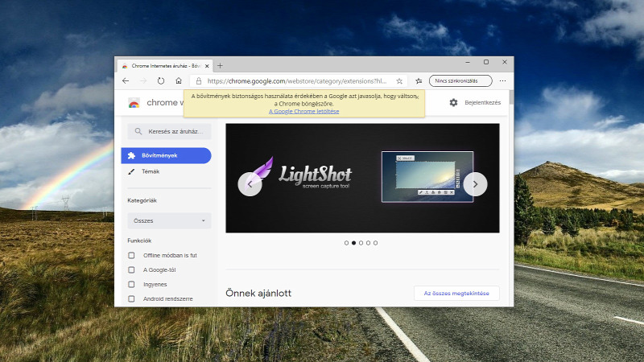Image resolution: width=644 pixels, height=362 pixels.
Task: Click the Témák paintbrush icon
Action: pyautogui.click(x=131, y=171)
